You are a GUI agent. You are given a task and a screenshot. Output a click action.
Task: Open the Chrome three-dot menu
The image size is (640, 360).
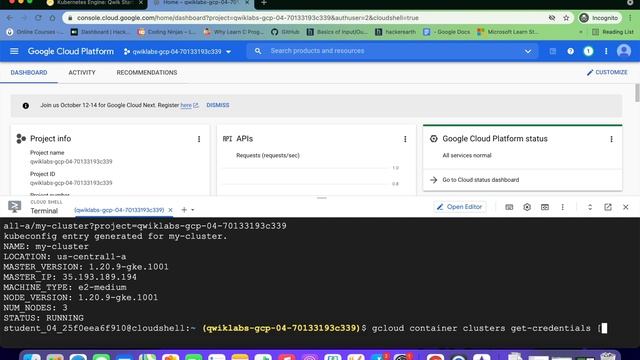pos(630,18)
